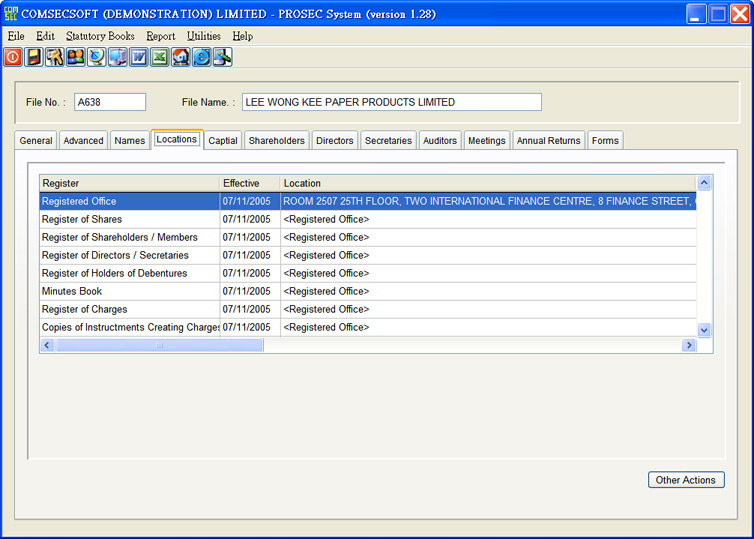Open the Utilities menu
The height and width of the screenshot is (539, 754).
tap(203, 36)
